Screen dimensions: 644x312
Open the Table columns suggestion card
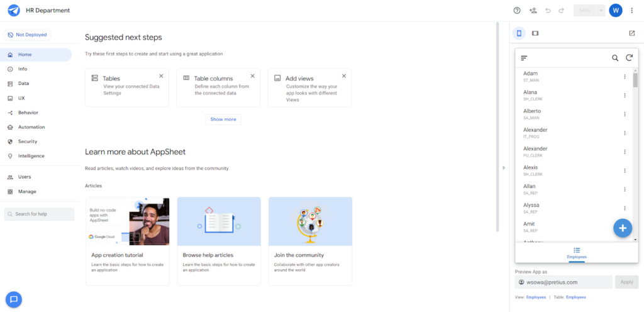coord(218,87)
